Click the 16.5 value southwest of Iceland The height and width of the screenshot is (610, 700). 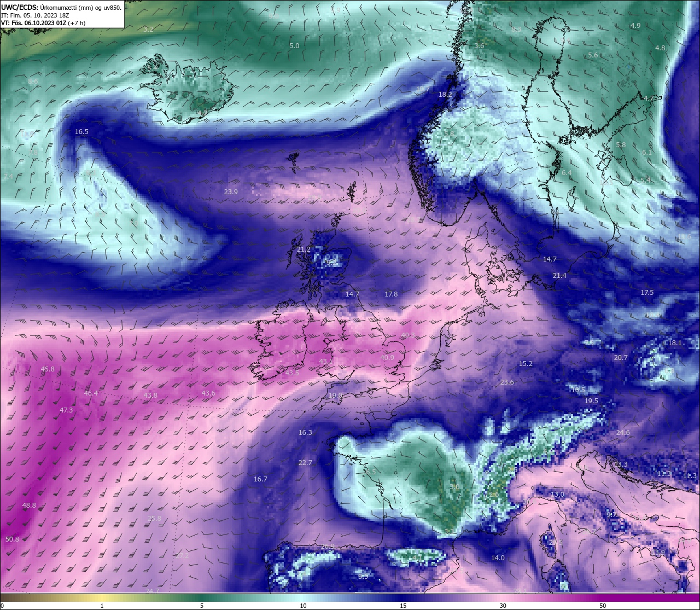coord(81,132)
